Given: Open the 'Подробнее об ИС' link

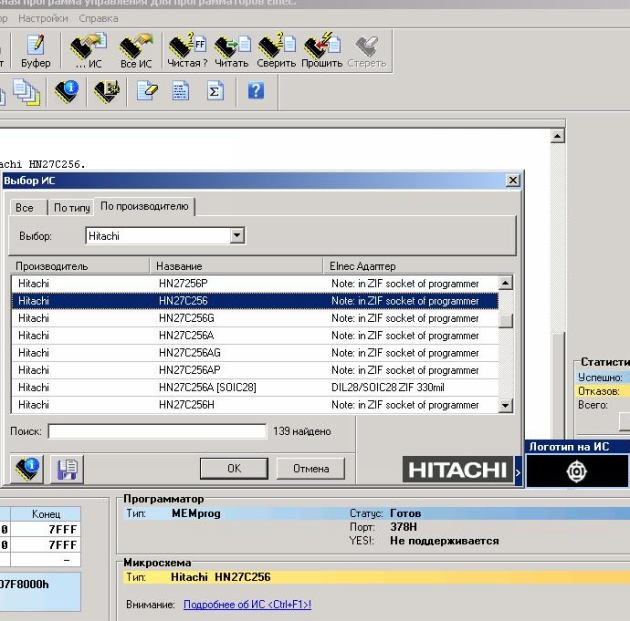Looking at the screenshot, I should (247, 605).
